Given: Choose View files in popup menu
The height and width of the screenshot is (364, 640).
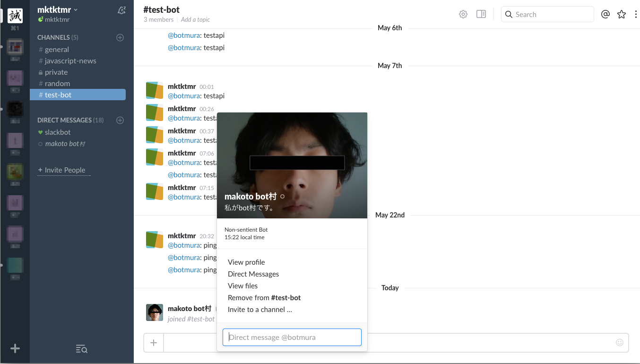Looking at the screenshot, I should point(243,286).
